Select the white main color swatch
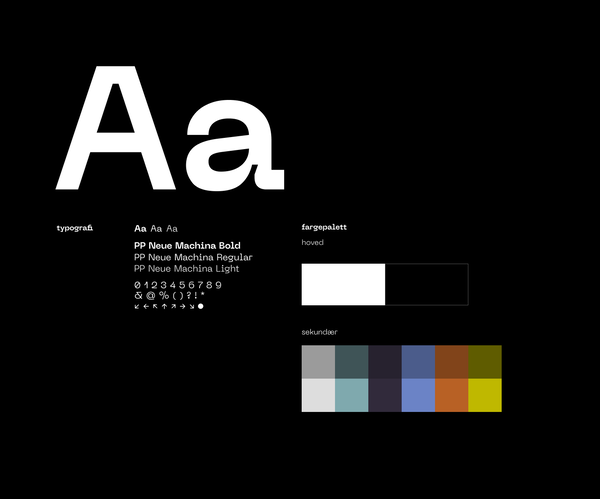Viewport: 600px width, 499px height. click(343, 284)
